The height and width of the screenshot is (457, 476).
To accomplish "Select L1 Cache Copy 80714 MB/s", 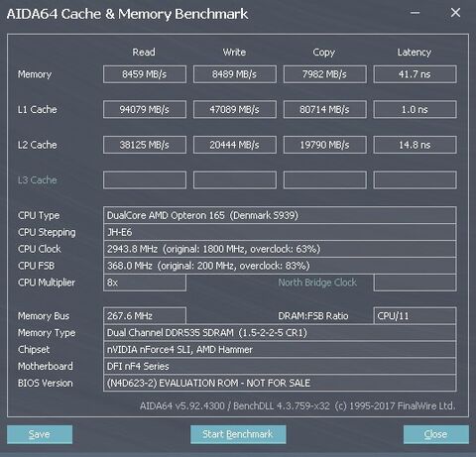I will [325, 109].
